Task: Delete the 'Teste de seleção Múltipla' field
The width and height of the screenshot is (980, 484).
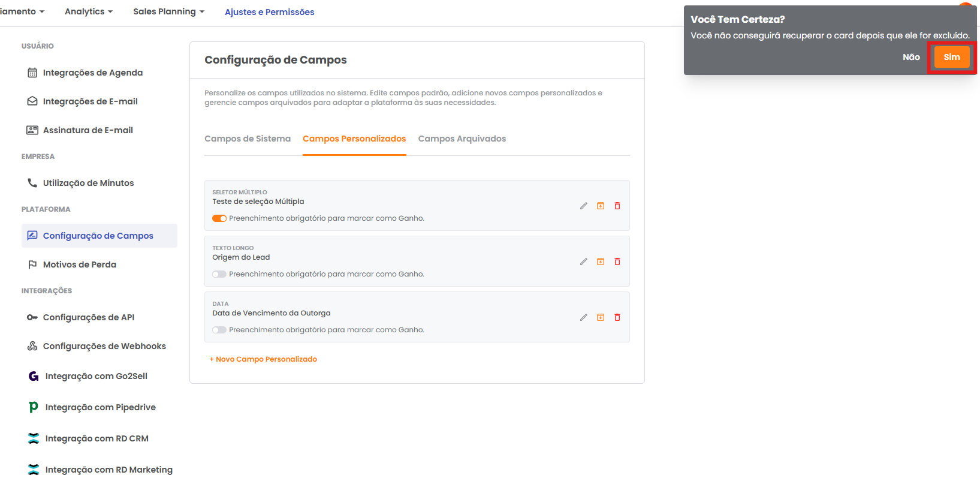Action: point(617,206)
